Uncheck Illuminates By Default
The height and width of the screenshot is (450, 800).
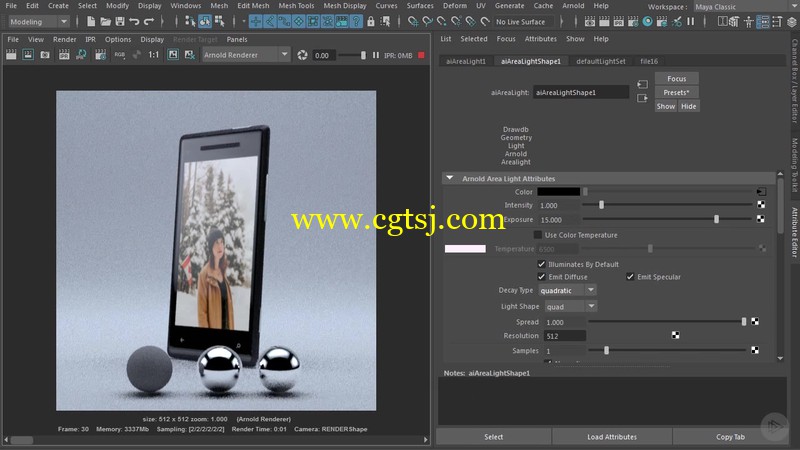541,264
